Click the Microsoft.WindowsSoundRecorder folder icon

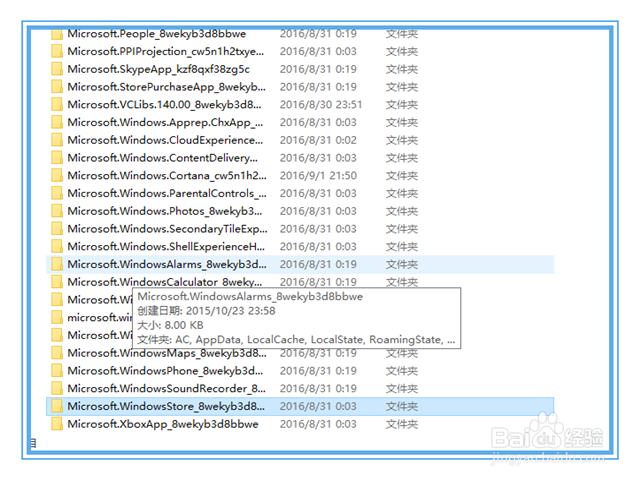57,389
